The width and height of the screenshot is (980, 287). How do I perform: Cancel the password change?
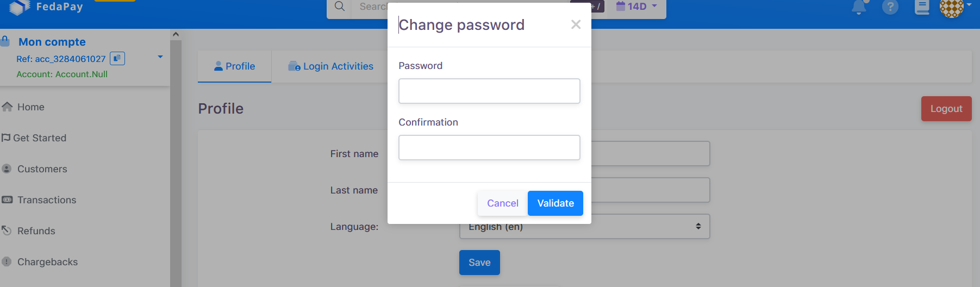pyautogui.click(x=502, y=203)
